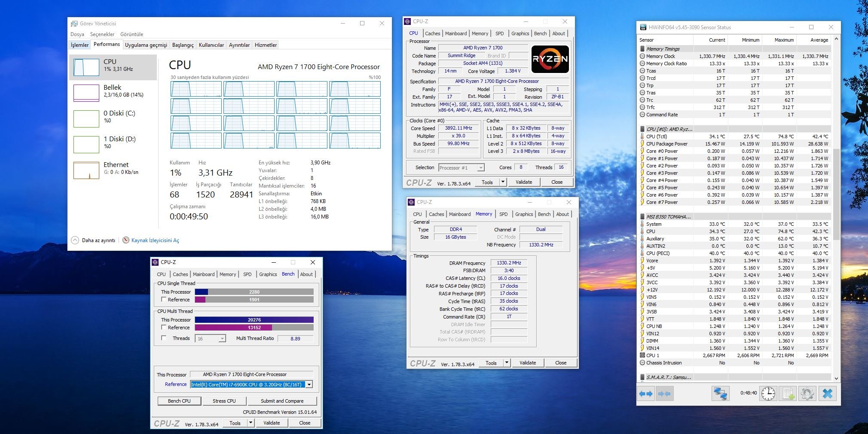Open Ayrıntılar tab in Task Manager
The image size is (868, 434).
(x=239, y=45)
